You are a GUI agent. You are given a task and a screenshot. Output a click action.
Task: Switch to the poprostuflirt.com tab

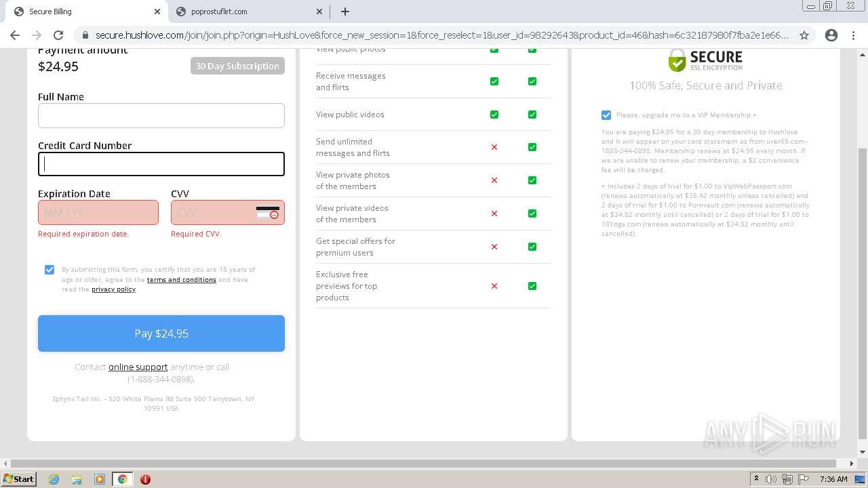[x=248, y=12]
